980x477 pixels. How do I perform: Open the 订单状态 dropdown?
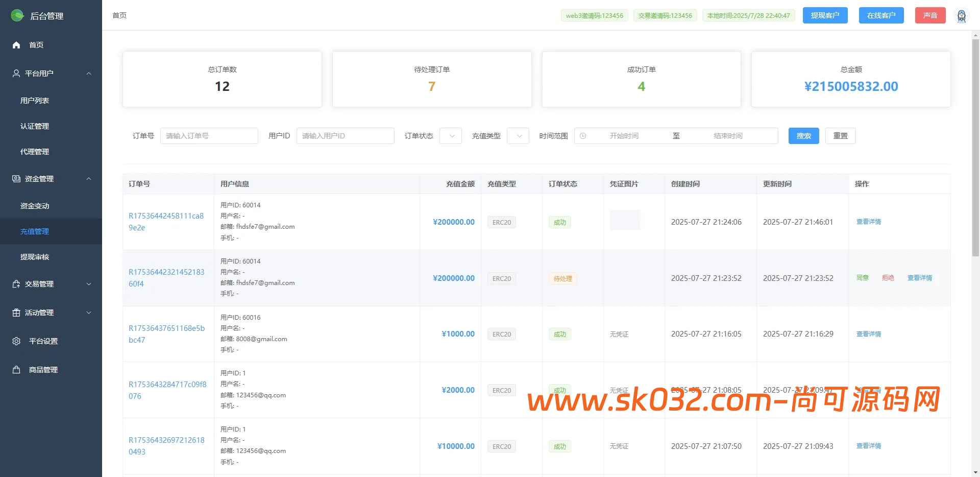click(x=450, y=136)
